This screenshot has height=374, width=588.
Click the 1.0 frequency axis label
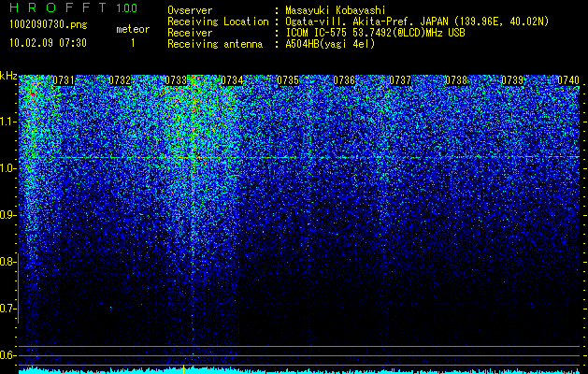click(7, 168)
